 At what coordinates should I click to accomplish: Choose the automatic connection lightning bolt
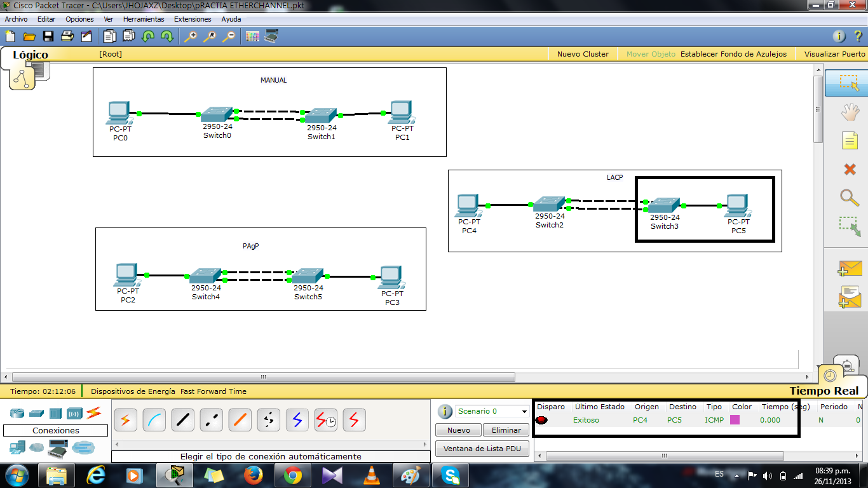click(125, 419)
